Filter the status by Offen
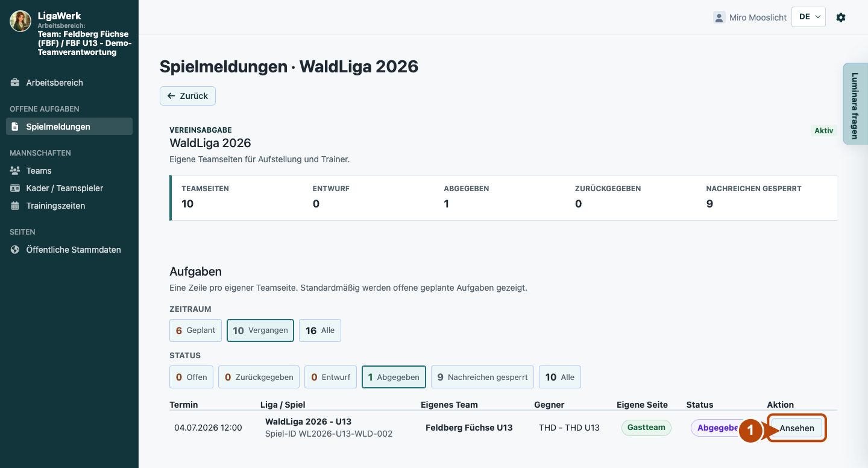The width and height of the screenshot is (868, 468). pyautogui.click(x=191, y=377)
